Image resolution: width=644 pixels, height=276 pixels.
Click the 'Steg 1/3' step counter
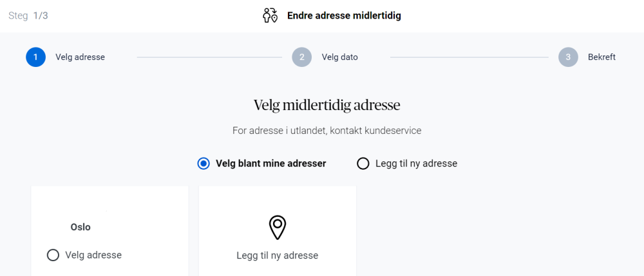(x=28, y=15)
